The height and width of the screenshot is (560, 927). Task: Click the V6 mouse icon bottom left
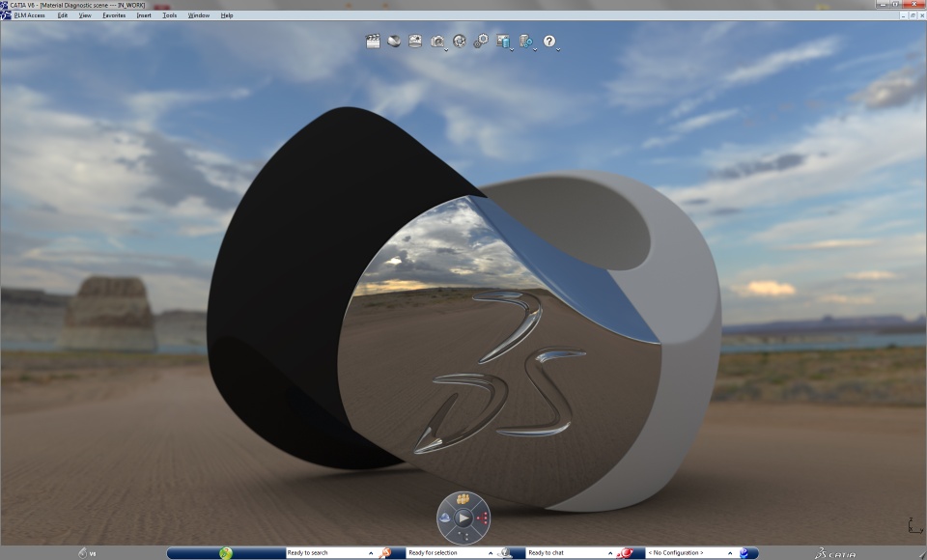(83, 553)
